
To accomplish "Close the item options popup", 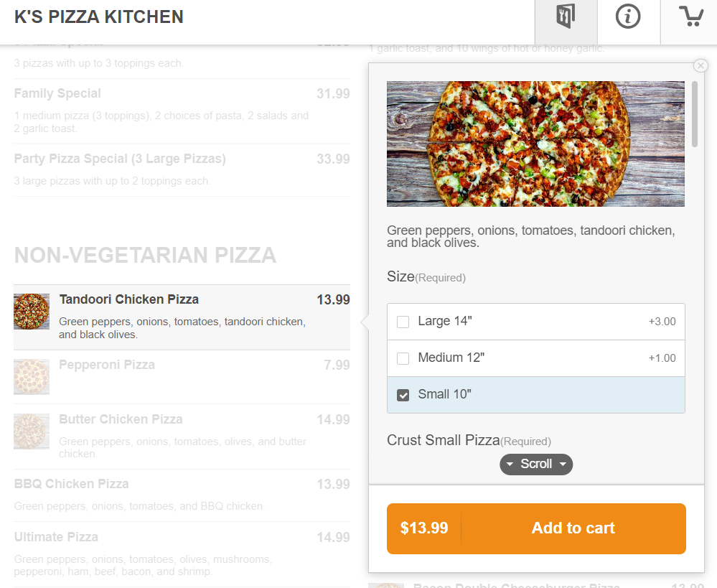I will click(700, 66).
